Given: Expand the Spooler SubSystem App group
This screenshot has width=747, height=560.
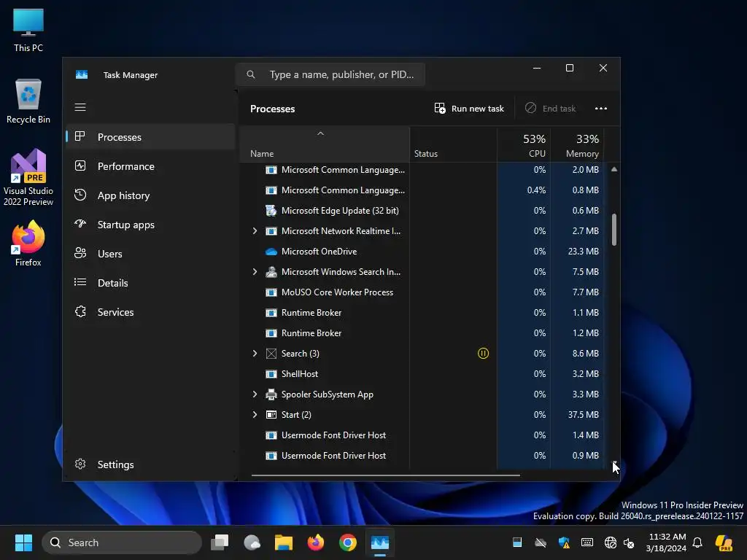Looking at the screenshot, I should tap(255, 394).
